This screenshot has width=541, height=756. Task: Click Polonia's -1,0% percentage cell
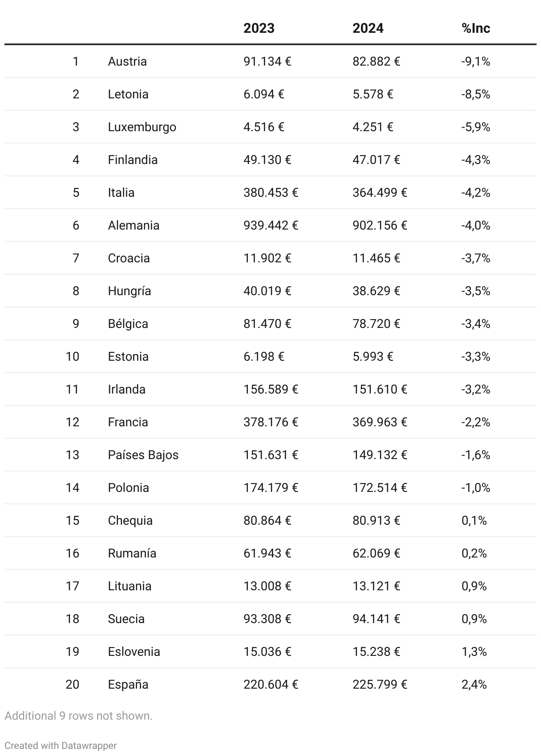(x=475, y=487)
